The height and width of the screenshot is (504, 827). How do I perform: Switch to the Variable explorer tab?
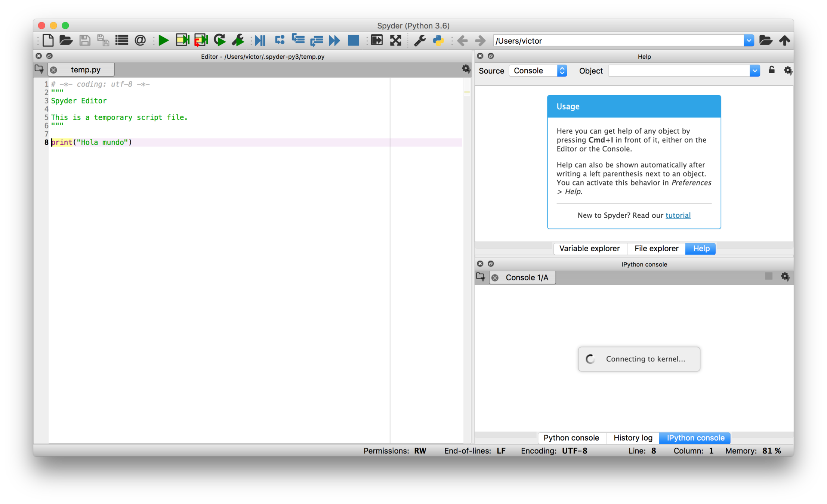(589, 248)
